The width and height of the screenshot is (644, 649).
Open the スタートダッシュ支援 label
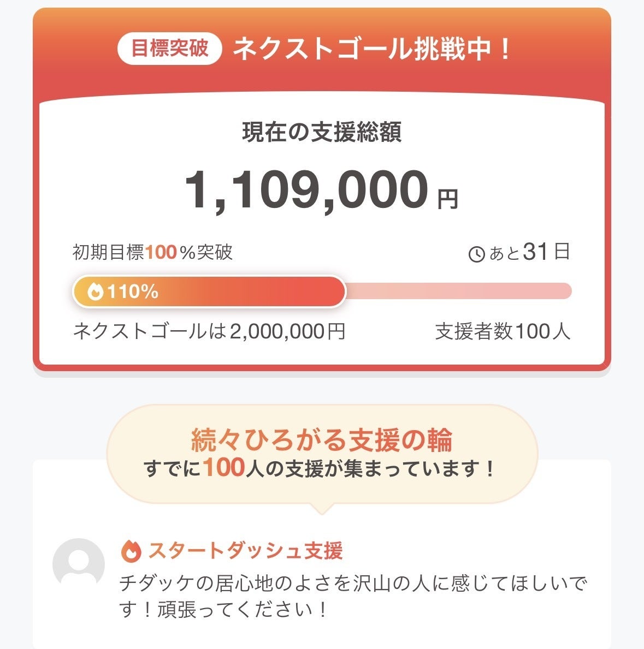tap(245, 551)
